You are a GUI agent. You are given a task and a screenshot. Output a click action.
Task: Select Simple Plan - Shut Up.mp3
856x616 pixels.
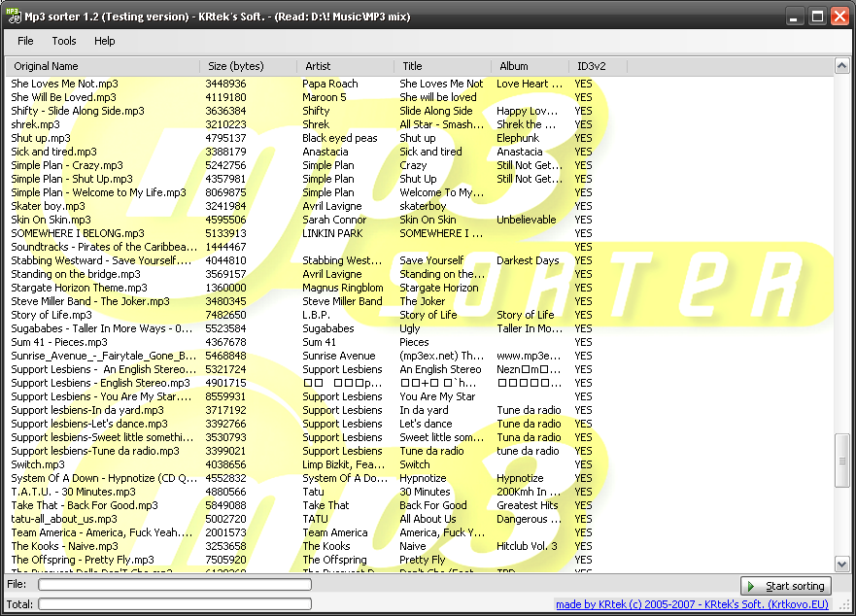click(x=72, y=179)
